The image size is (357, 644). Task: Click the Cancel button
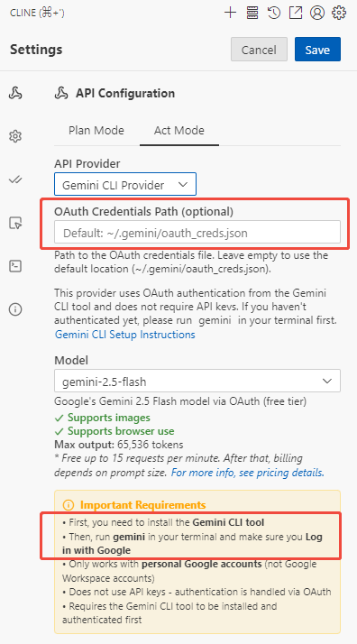259,50
